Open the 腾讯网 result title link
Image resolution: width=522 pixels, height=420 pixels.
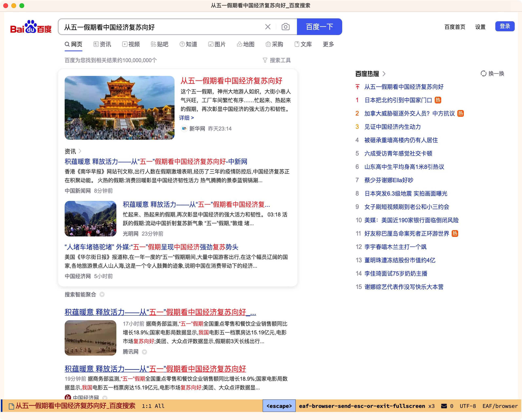[x=160, y=312]
